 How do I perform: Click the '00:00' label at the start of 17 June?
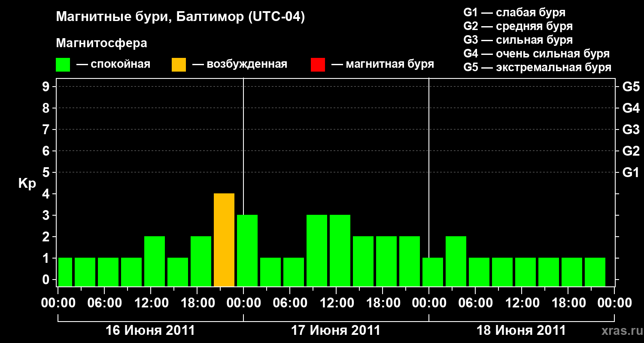pyautogui.click(x=243, y=303)
